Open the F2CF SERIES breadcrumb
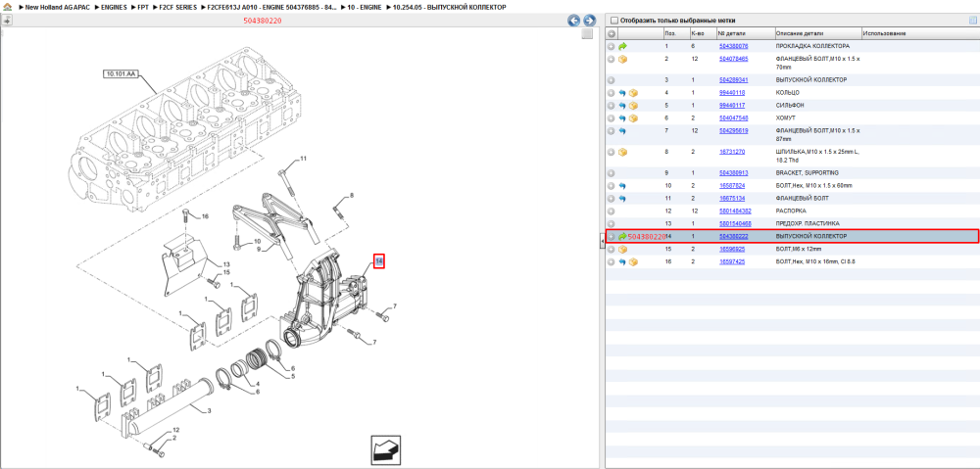This screenshot has width=980, height=469. (x=178, y=7)
